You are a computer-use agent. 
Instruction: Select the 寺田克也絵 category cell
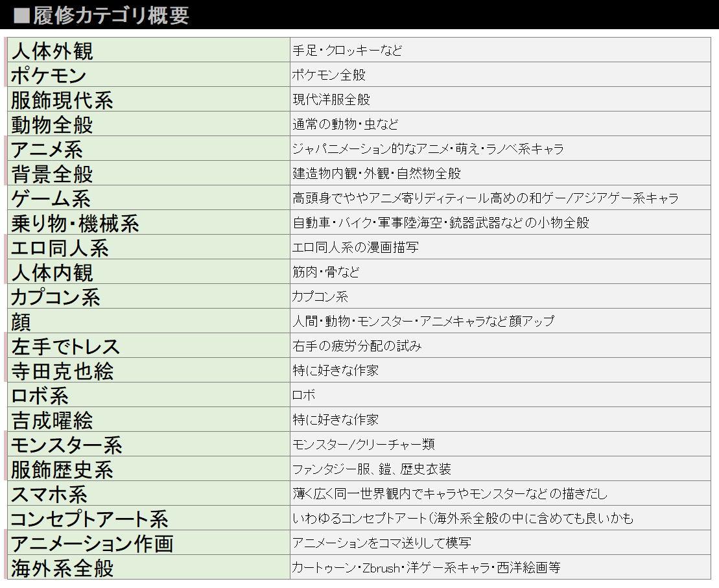point(148,370)
